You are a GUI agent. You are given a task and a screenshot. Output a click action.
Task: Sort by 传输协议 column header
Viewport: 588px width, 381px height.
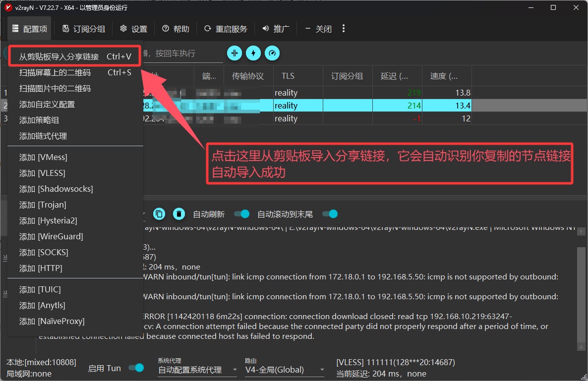248,76
